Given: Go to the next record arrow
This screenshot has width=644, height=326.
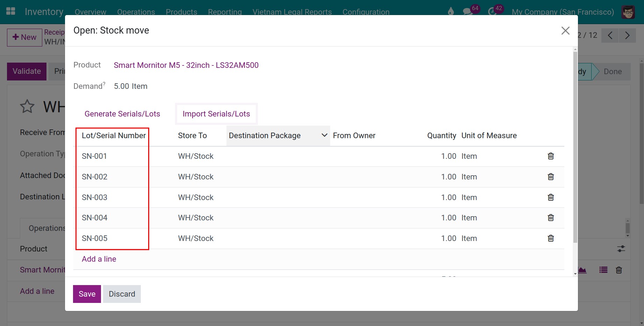Looking at the screenshot, I should coord(627,35).
